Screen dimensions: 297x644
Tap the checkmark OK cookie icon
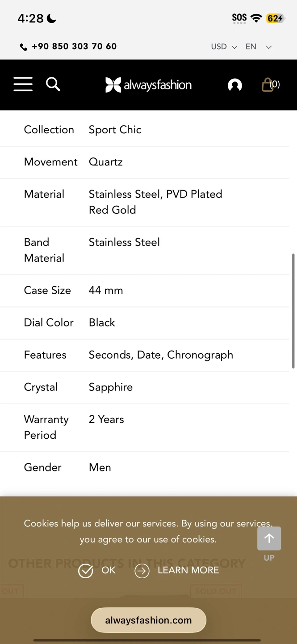point(85,571)
